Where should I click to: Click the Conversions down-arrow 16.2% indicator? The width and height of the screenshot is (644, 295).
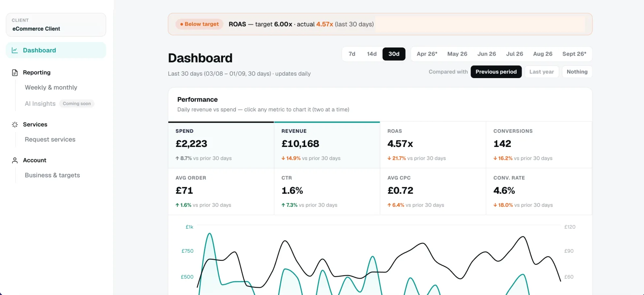coord(503,158)
